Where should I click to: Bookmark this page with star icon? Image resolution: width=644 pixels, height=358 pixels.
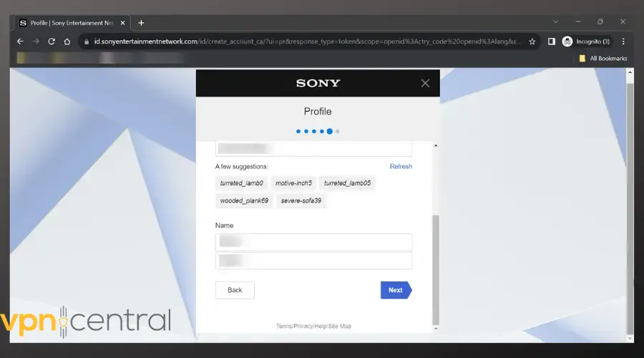(532, 42)
